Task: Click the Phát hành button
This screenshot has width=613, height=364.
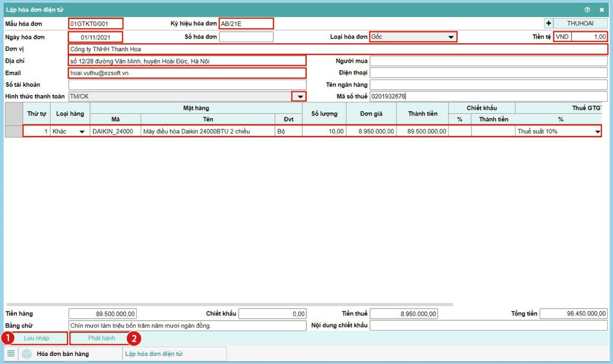Action: pyautogui.click(x=102, y=338)
